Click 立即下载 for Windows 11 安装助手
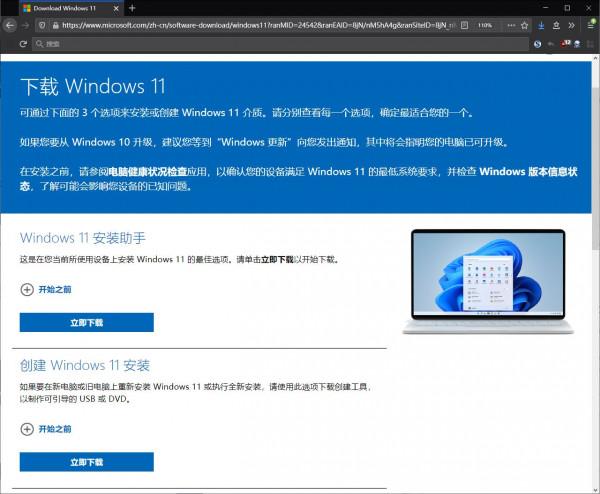 pyautogui.click(x=87, y=322)
